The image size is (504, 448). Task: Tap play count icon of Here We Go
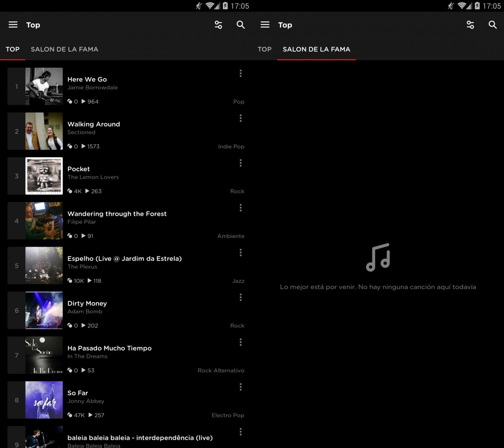click(x=84, y=101)
